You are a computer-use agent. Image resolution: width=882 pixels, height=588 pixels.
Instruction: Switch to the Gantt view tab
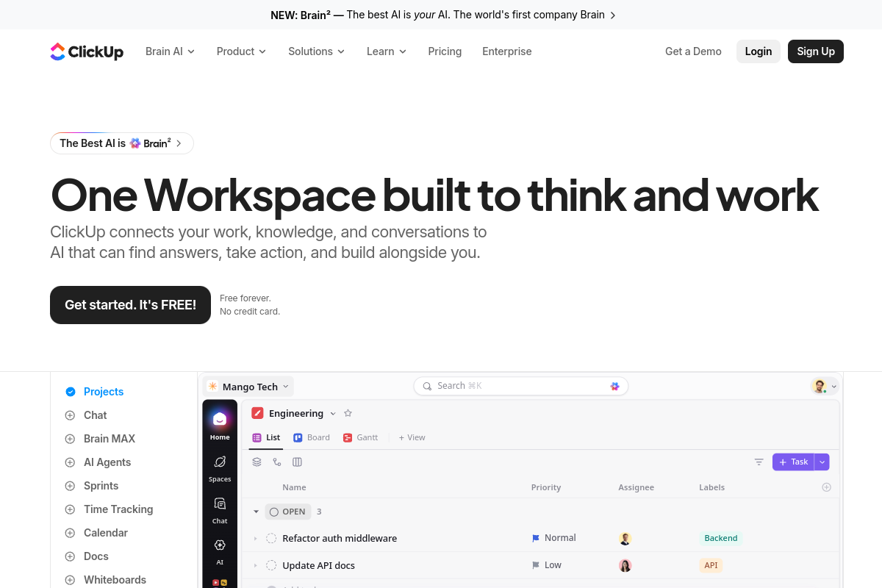tap(360, 437)
